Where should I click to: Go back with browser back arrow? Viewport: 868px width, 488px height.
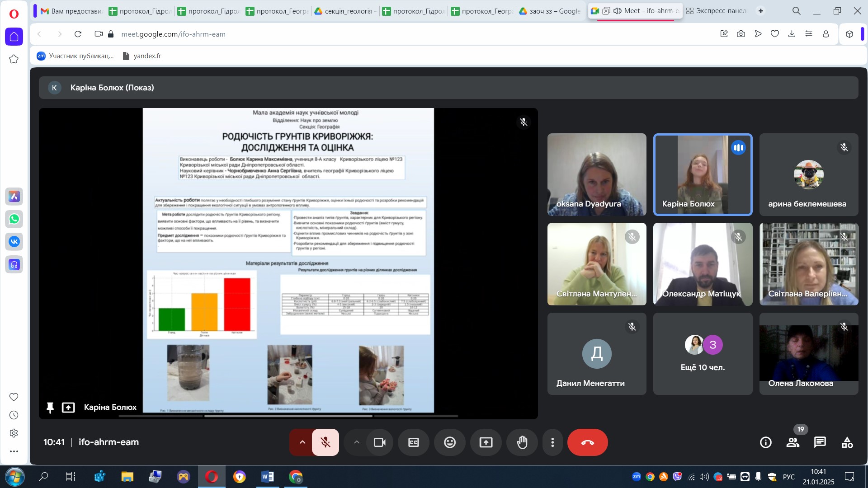pyautogui.click(x=40, y=34)
